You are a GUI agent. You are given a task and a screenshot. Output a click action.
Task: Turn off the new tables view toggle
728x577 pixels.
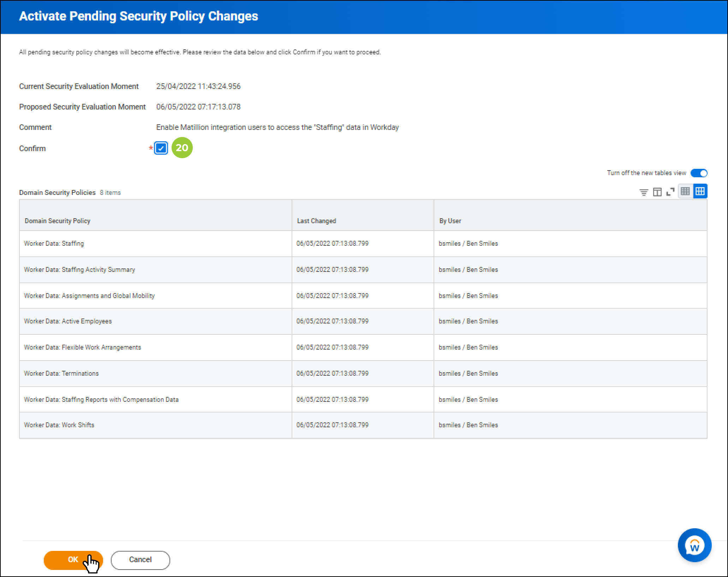point(699,173)
